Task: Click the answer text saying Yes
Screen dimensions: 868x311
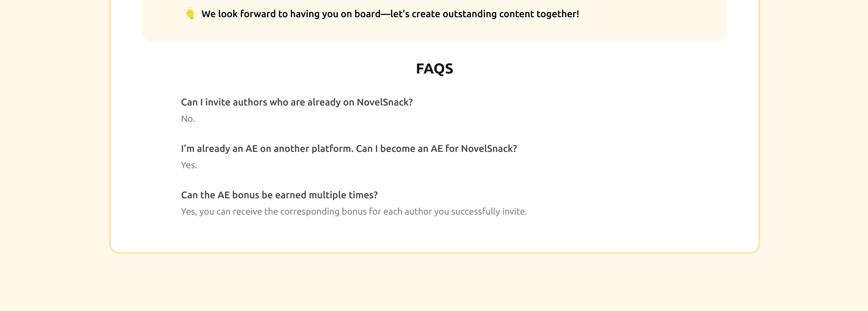Action: 188,165
